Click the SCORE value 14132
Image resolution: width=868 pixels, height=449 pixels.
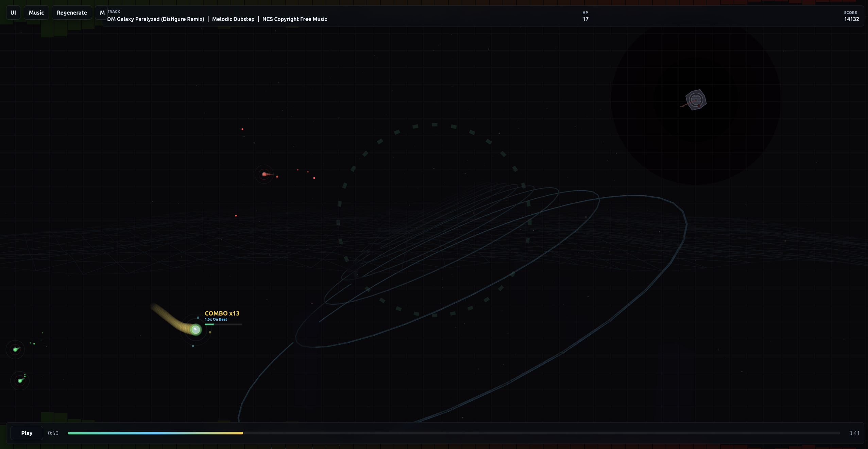(851, 19)
